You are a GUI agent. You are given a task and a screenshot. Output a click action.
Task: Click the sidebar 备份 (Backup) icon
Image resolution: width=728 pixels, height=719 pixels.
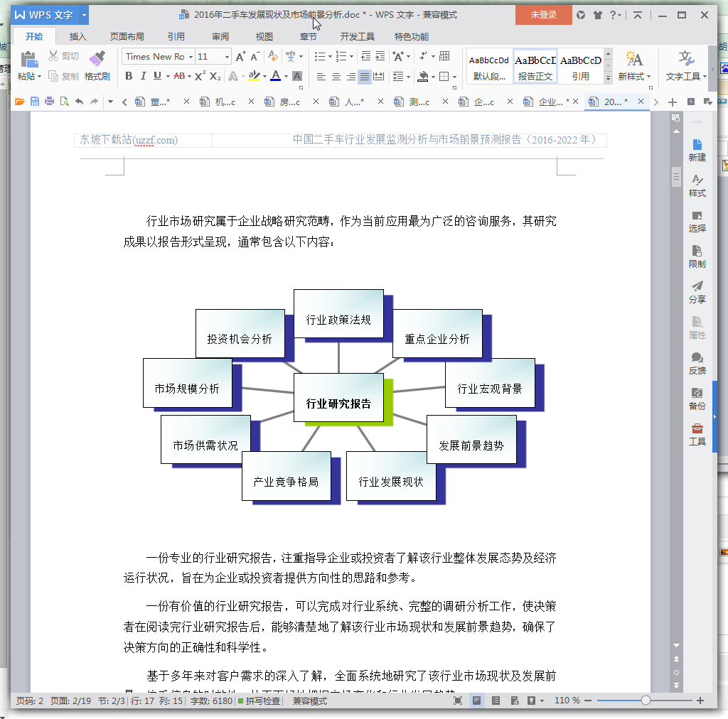(697, 394)
